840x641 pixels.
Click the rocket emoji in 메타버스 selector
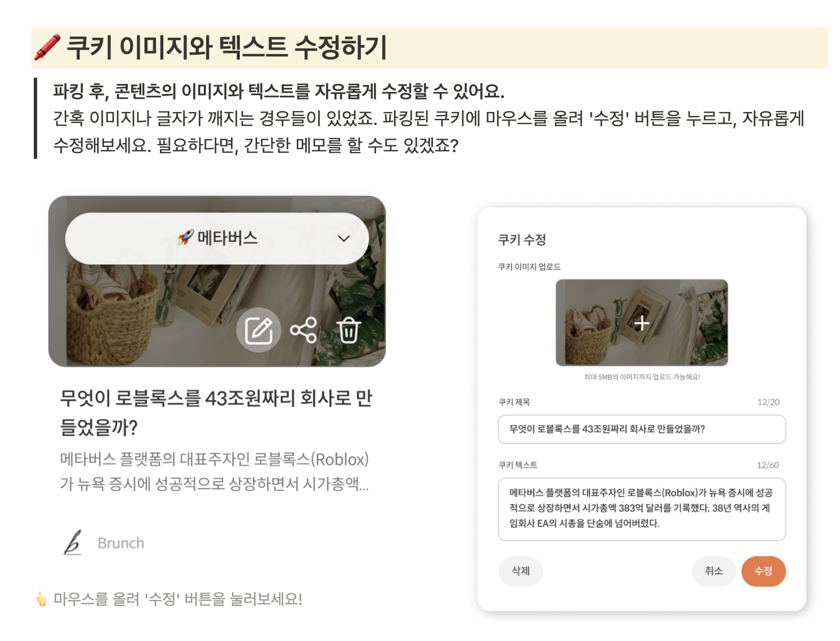(x=185, y=238)
